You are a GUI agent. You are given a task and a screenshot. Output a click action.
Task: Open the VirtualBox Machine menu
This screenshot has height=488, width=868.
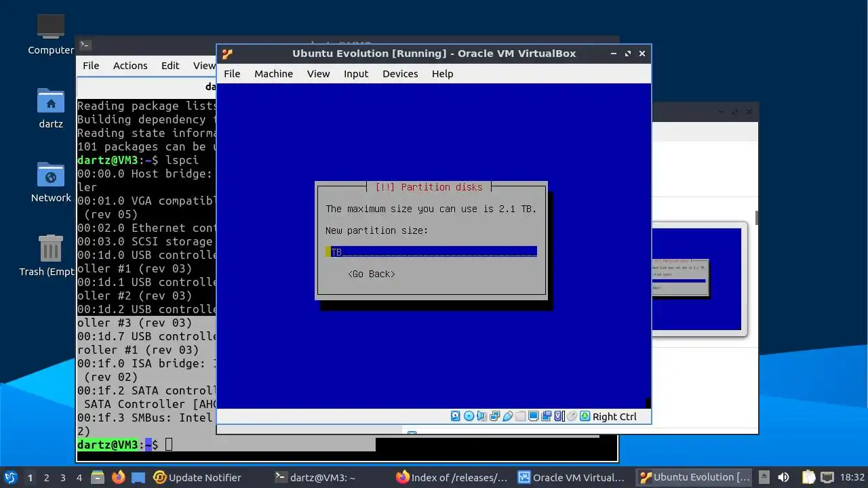(273, 74)
